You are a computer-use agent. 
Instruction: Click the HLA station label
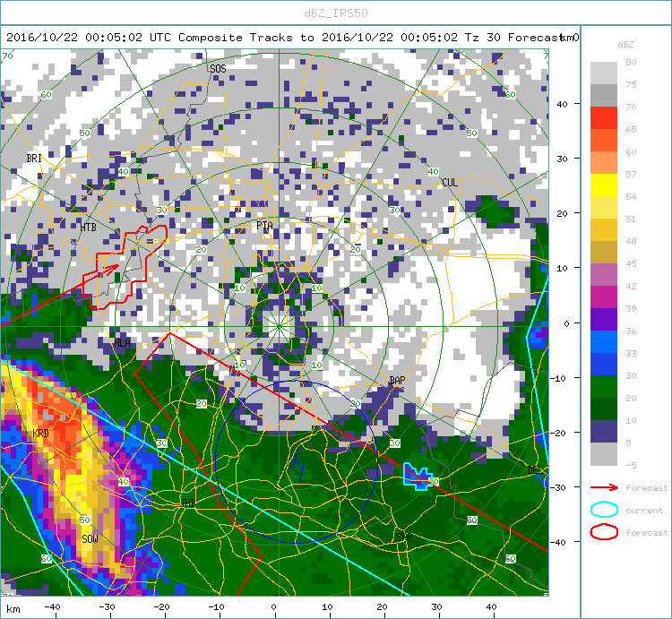(122, 342)
